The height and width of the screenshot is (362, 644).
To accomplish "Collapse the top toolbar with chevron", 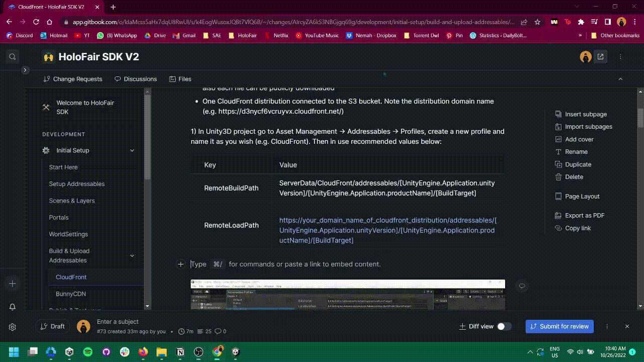I will [x=620, y=79].
